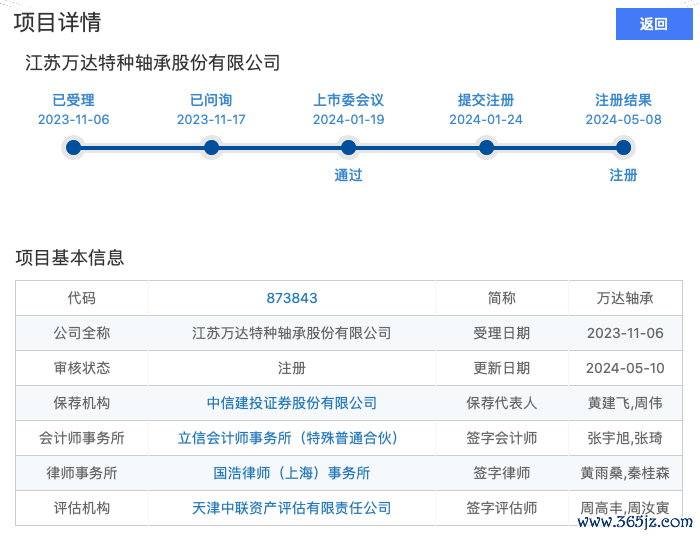Click the 黄建飞,周伟 cell

(625, 403)
